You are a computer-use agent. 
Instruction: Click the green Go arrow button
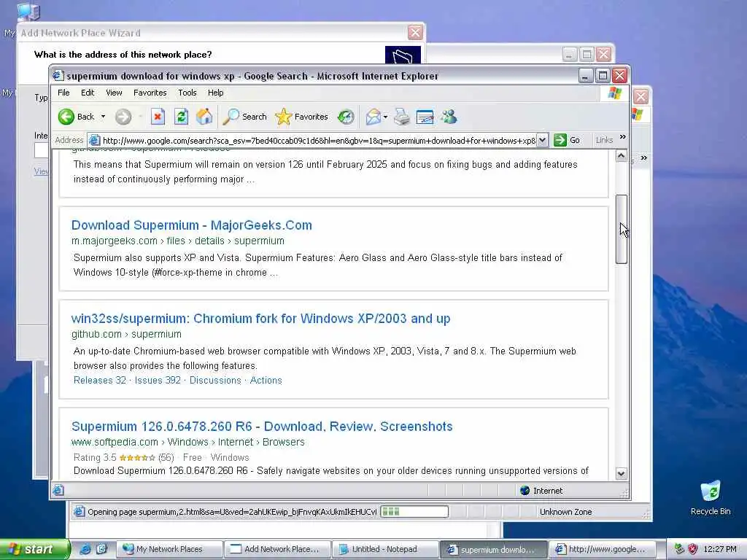(567, 140)
